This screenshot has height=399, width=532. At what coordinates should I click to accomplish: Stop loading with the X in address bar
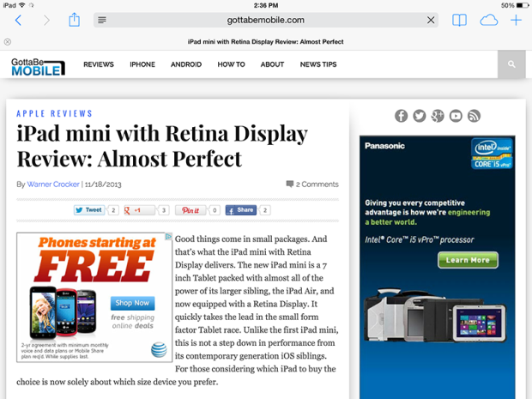click(x=431, y=21)
